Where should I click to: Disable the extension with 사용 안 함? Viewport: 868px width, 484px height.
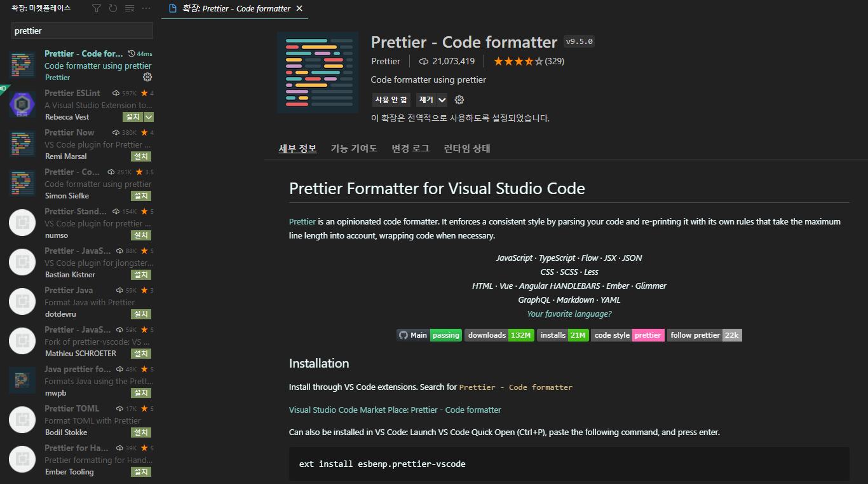tap(391, 100)
